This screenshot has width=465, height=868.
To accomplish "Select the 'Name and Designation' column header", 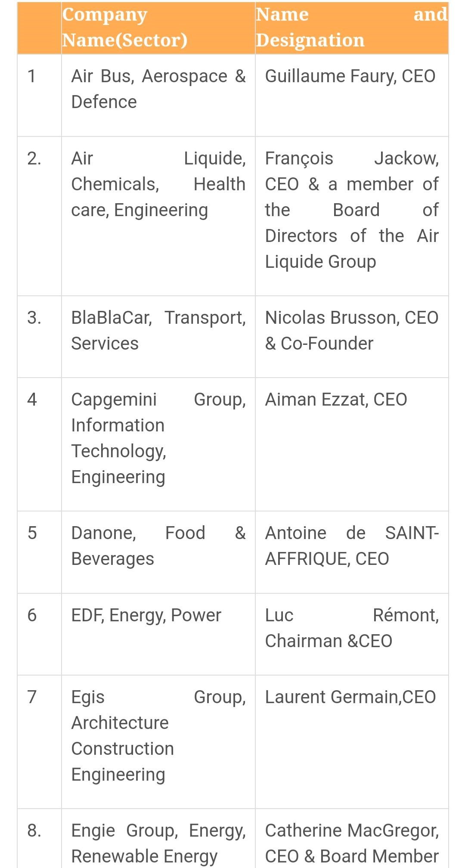I will (x=352, y=28).
